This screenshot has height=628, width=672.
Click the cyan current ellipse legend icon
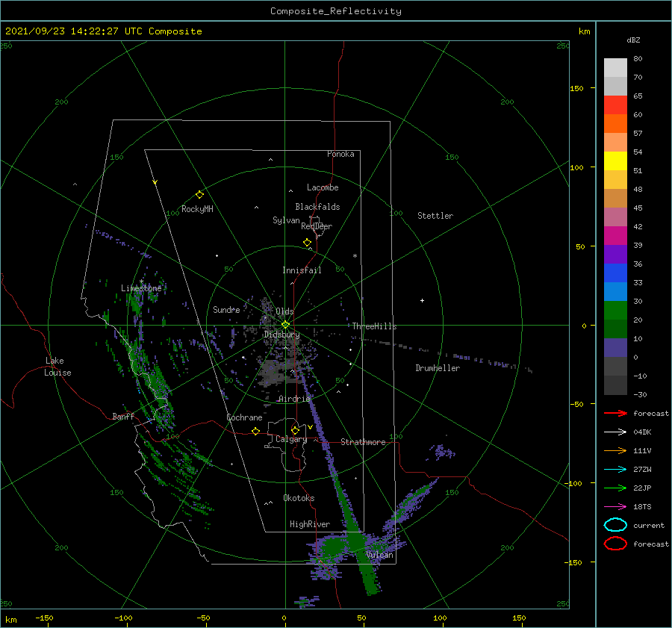[615, 525]
